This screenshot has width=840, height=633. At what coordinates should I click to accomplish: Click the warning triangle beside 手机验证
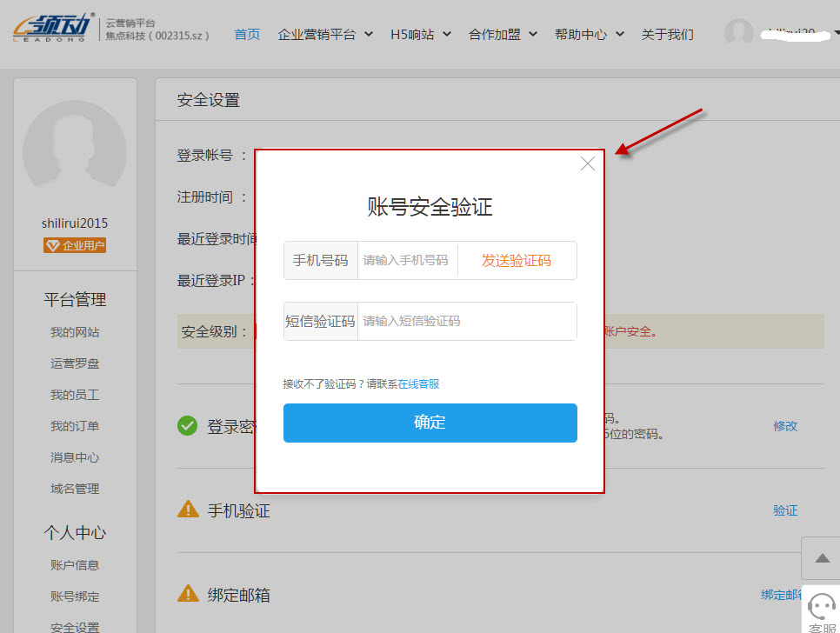tap(188, 511)
